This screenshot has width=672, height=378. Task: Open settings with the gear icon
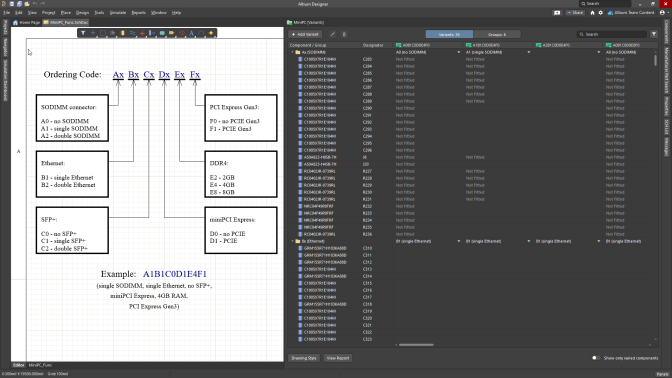pos(600,13)
